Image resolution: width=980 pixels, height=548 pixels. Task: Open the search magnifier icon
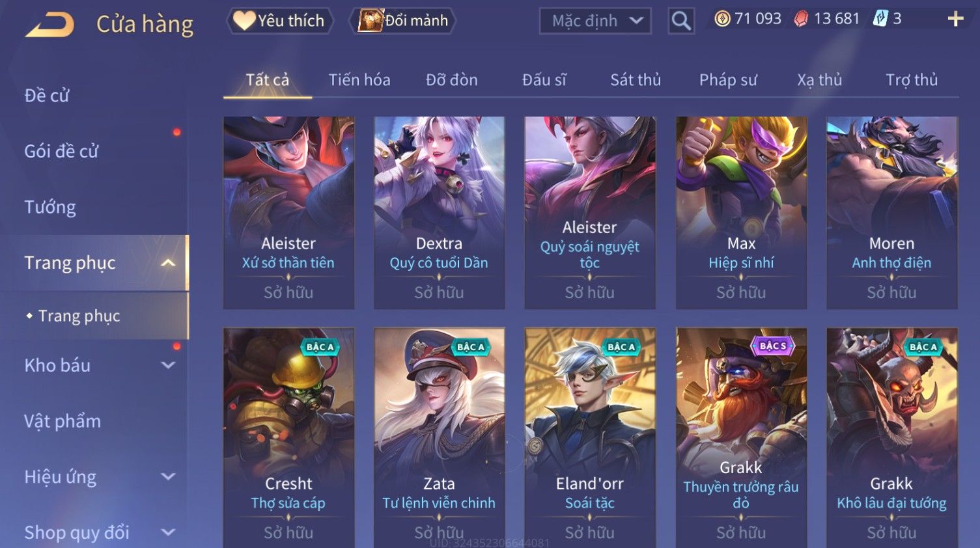click(x=681, y=21)
